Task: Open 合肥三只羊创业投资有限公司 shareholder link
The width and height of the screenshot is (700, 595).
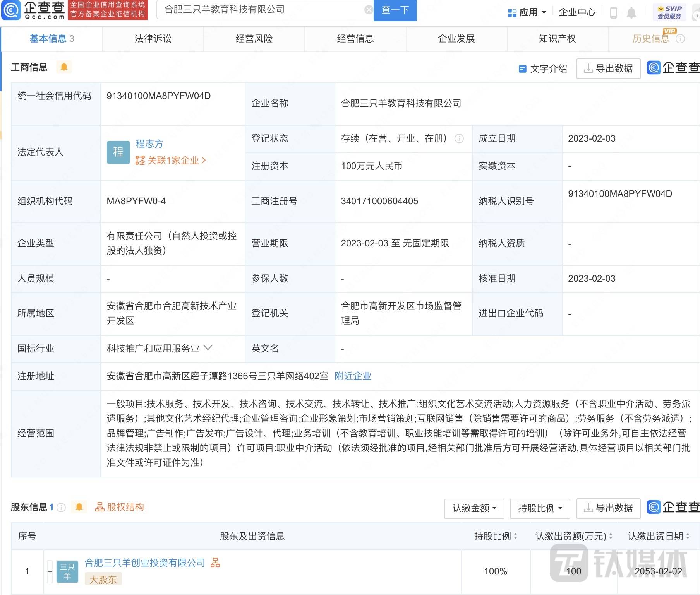Action: 145,563
